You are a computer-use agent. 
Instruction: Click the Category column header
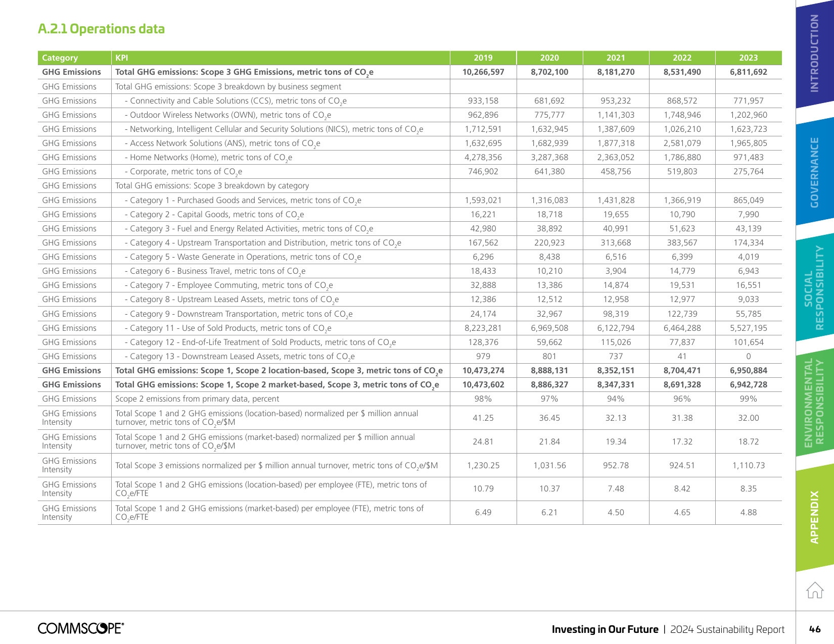click(74, 58)
